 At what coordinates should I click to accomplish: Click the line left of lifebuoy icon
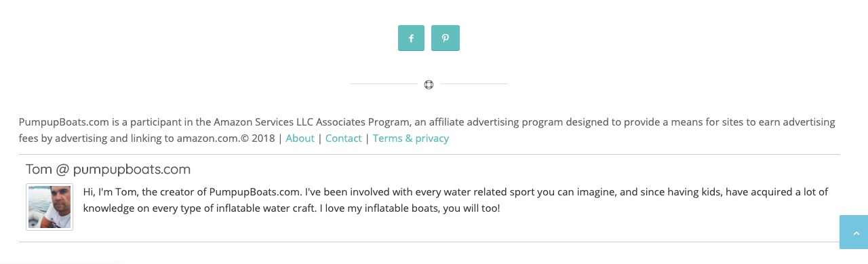384,84
